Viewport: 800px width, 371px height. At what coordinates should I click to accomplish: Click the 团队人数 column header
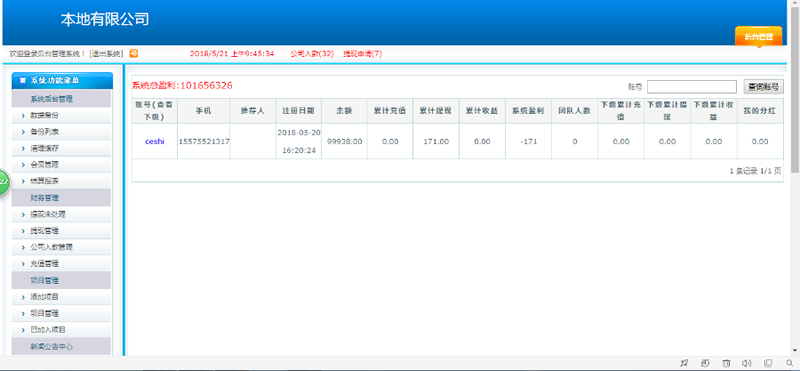pos(574,110)
